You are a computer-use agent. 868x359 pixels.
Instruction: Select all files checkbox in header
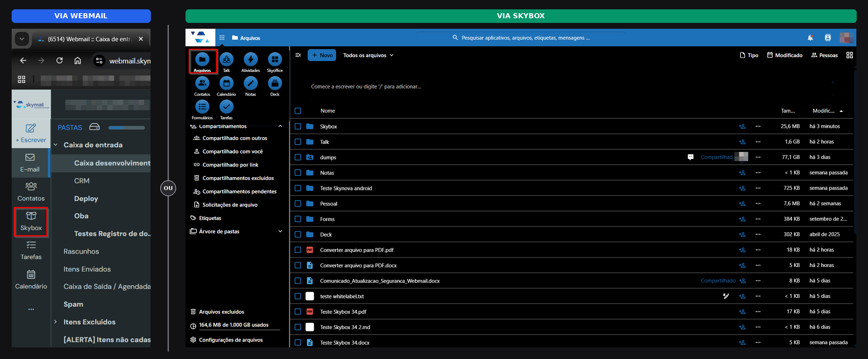[298, 111]
